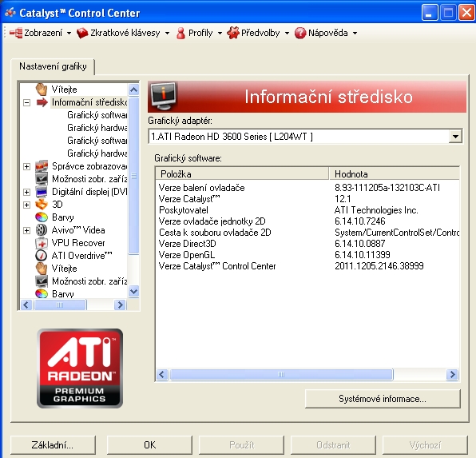The height and width of the screenshot is (458, 476).
Task: Select the Verze Direct3D row
Action: pyautogui.click(x=307, y=244)
